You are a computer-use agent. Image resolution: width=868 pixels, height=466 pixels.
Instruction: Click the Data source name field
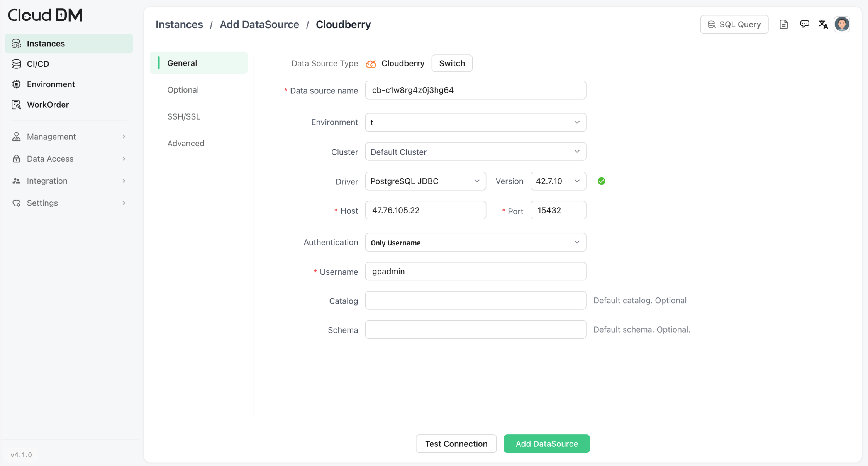476,90
